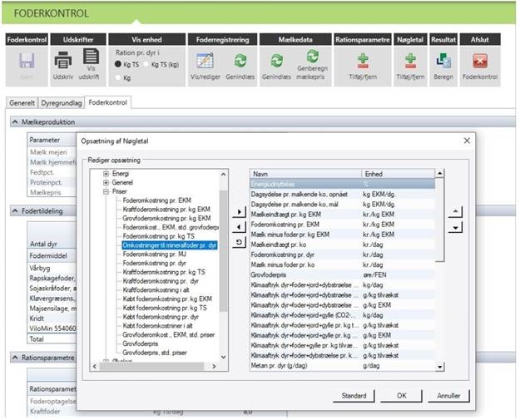Click Tilføj/fjern under Rationsparametre

tap(362, 62)
